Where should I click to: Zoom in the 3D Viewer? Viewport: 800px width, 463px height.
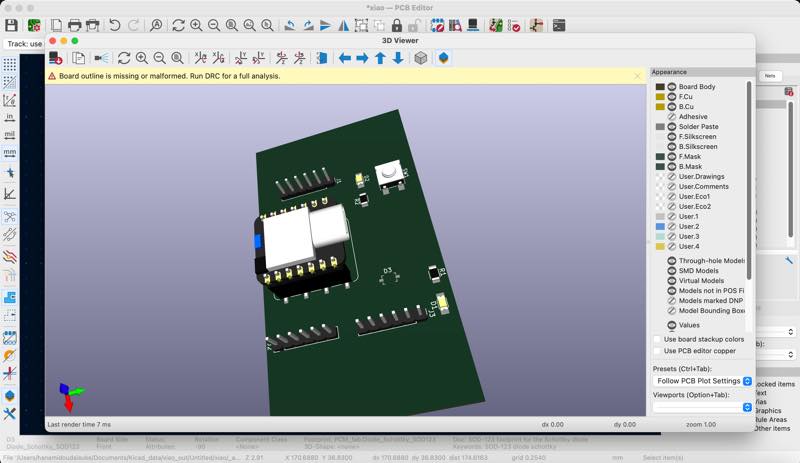[142, 58]
